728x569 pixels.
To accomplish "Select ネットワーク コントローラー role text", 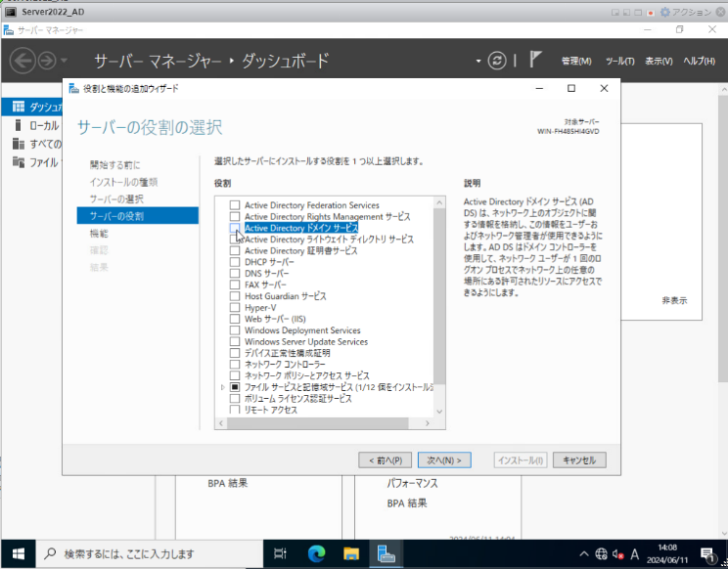I will coord(285,364).
